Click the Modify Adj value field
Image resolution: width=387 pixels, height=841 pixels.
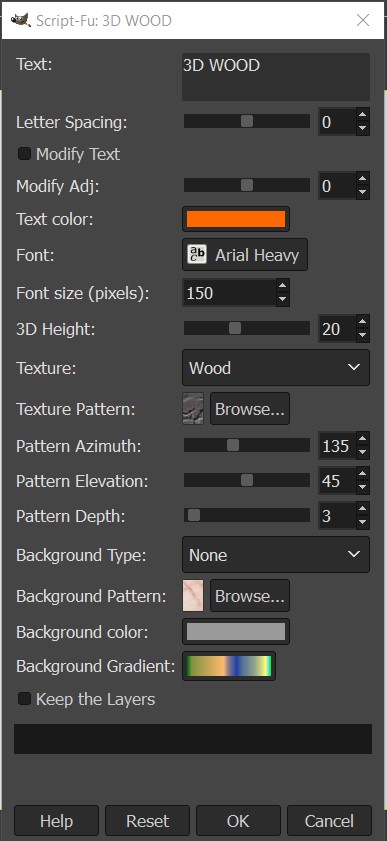[337, 186]
